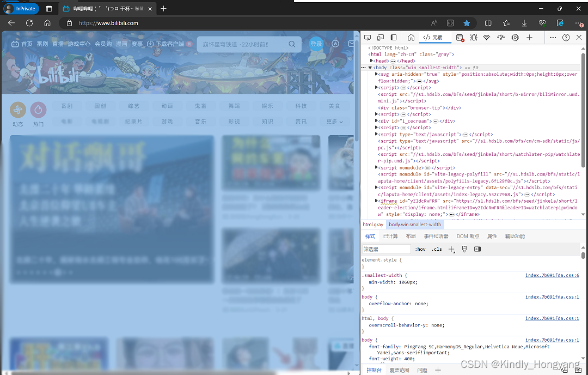Open 直播 in bilibili navigation
Screen dimensions: 588x375
coord(58,44)
